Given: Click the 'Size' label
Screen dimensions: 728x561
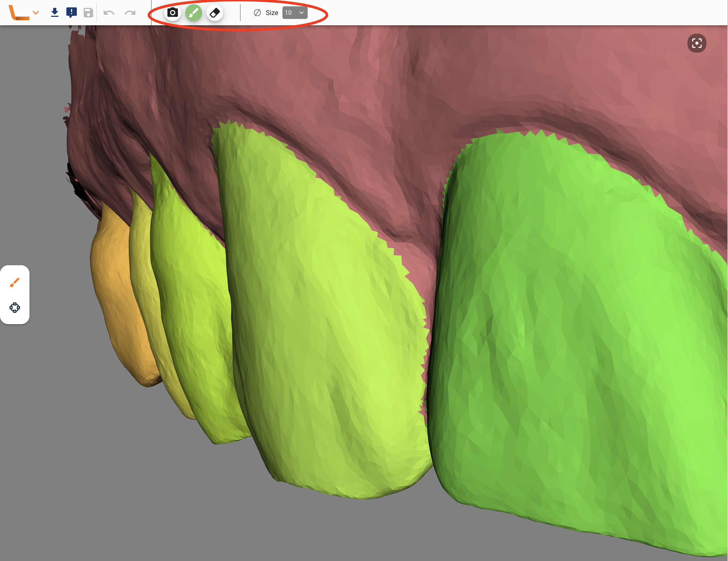Looking at the screenshot, I should tap(272, 13).
